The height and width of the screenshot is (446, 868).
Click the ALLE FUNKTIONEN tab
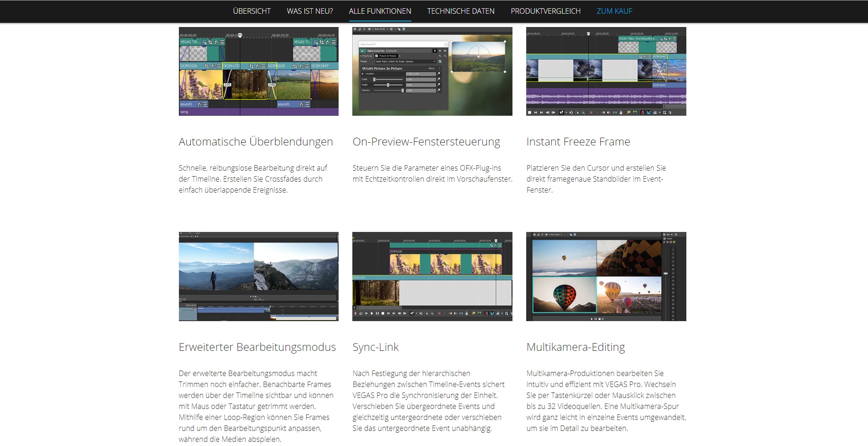pyautogui.click(x=380, y=11)
